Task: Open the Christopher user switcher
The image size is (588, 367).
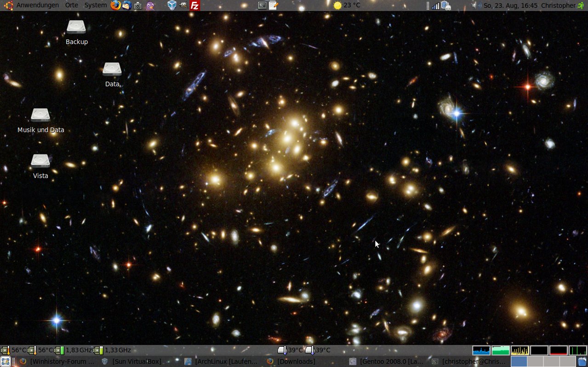Action: [x=558, y=6]
